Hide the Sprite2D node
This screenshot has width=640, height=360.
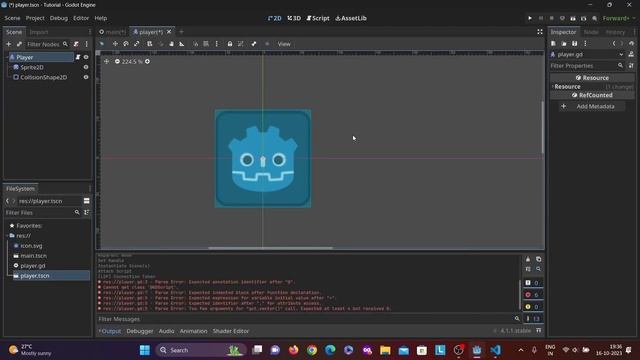point(86,67)
